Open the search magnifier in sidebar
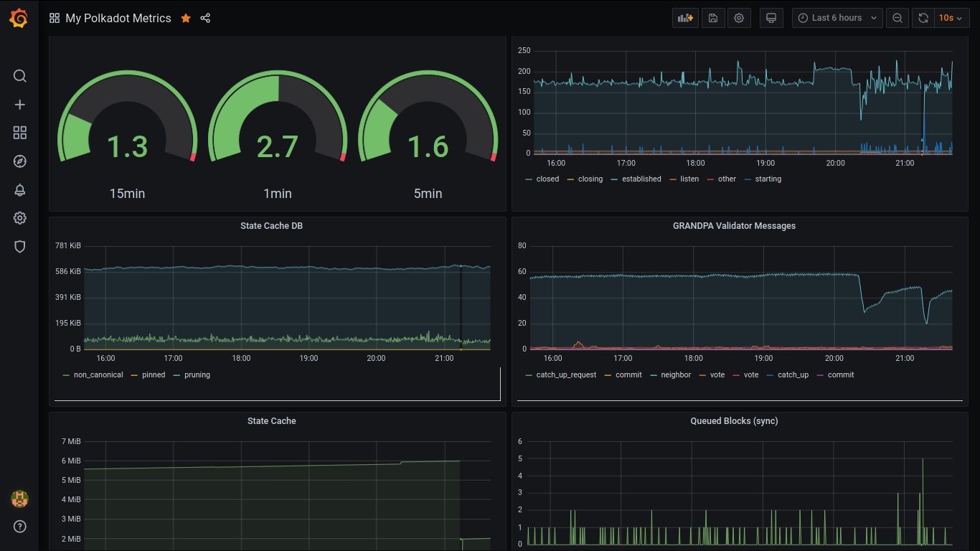The image size is (980, 551). pos(20,76)
